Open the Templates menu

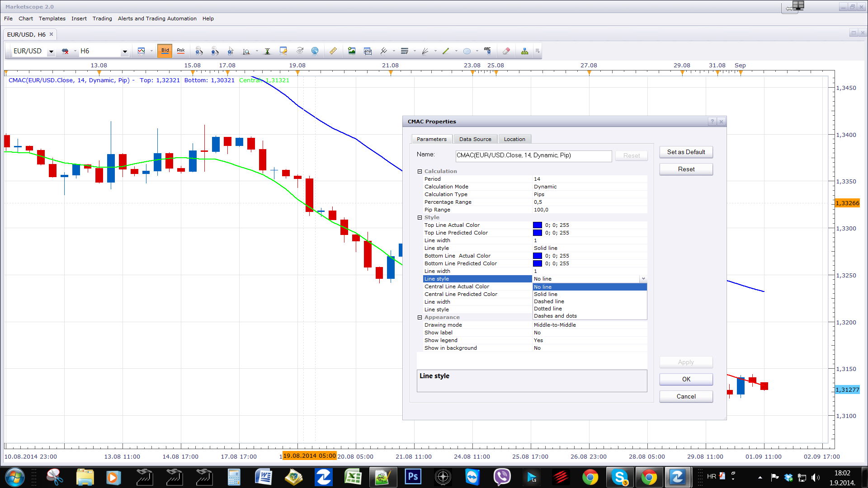click(x=52, y=19)
